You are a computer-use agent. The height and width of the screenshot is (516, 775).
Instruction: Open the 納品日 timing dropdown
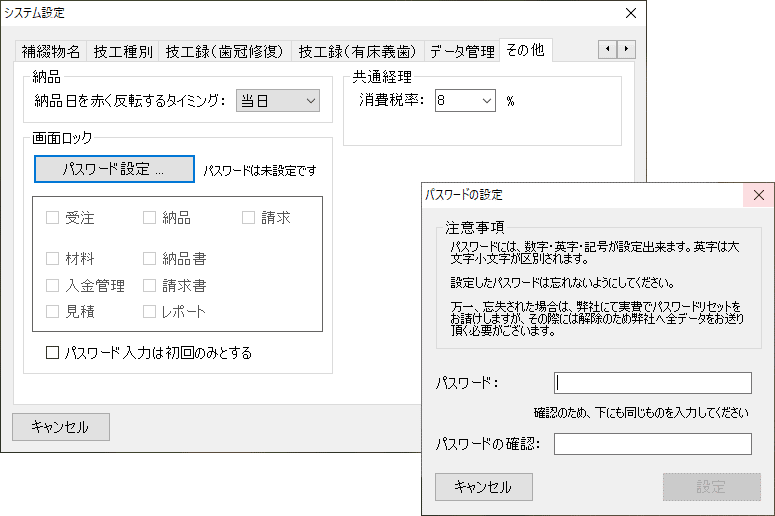277,101
